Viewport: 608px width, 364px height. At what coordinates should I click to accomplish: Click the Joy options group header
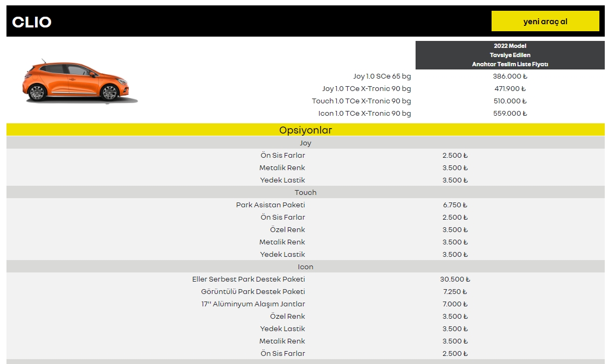305,143
